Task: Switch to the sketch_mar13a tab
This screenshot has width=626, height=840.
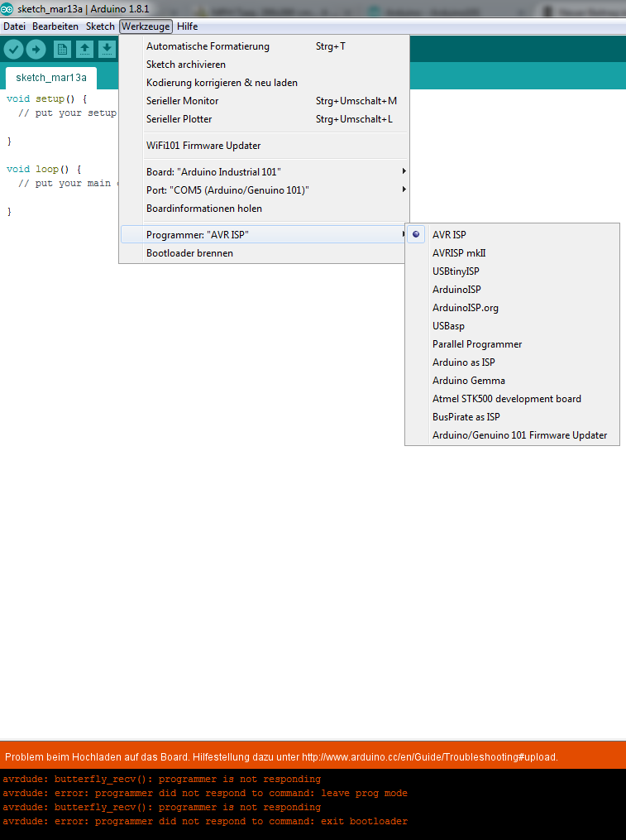Action: click(x=51, y=78)
